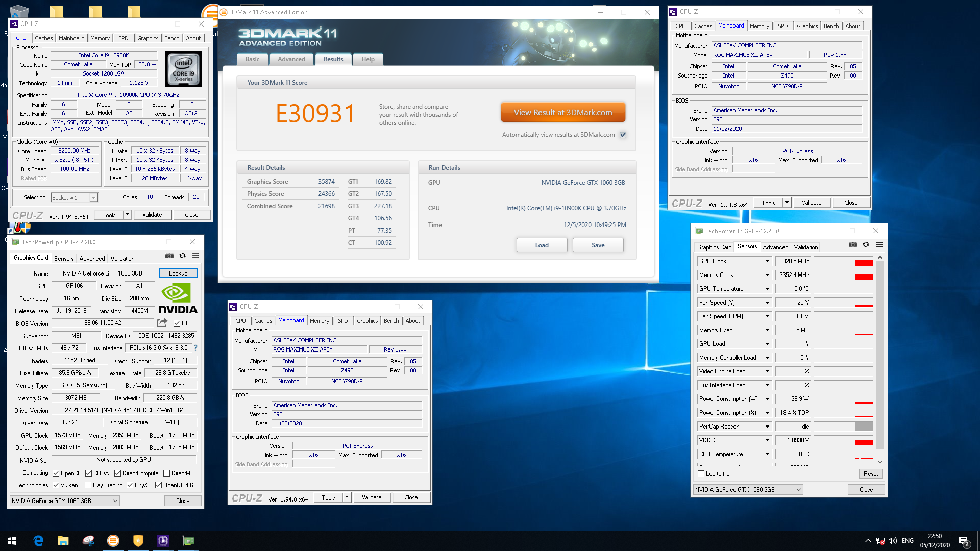Screen dimensions: 980x551
Task: Open the Help tab in 3DMark 11
Action: pos(368,59)
